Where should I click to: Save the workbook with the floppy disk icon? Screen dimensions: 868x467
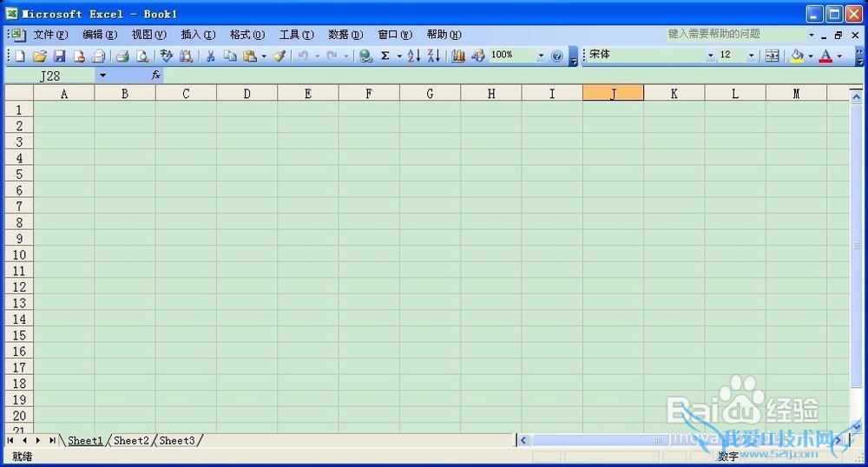click(x=59, y=56)
